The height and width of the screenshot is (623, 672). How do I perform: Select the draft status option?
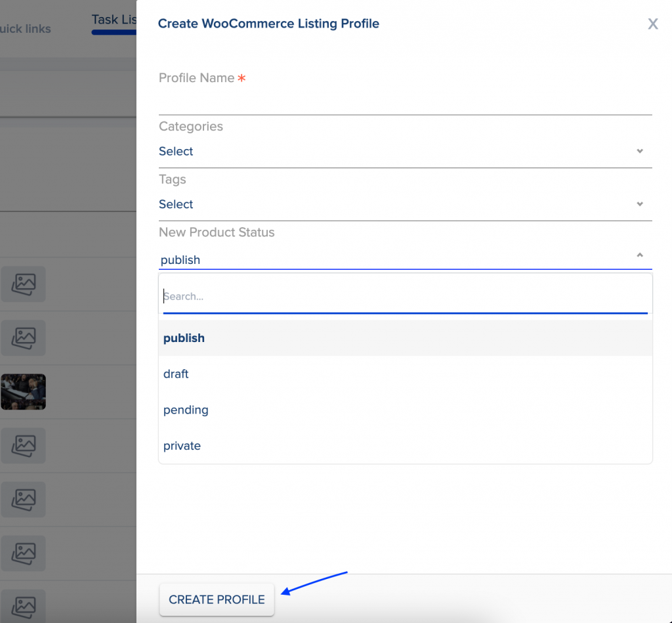coord(405,374)
